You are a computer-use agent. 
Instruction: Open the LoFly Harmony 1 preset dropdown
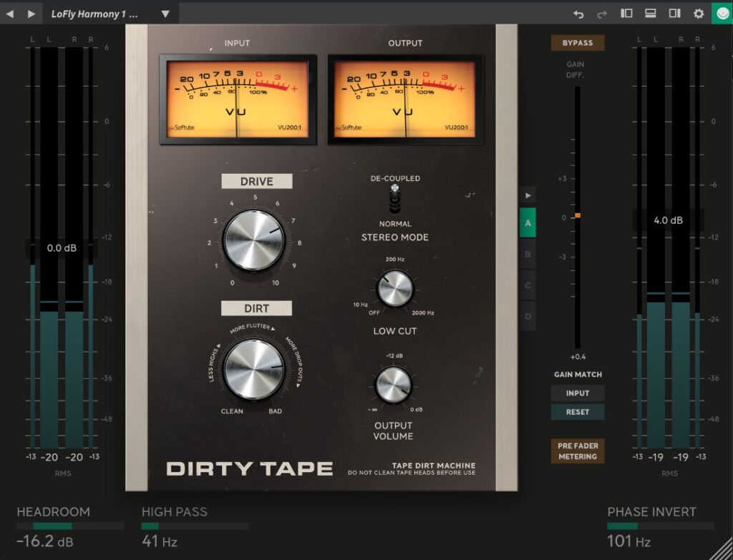[x=107, y=13]
